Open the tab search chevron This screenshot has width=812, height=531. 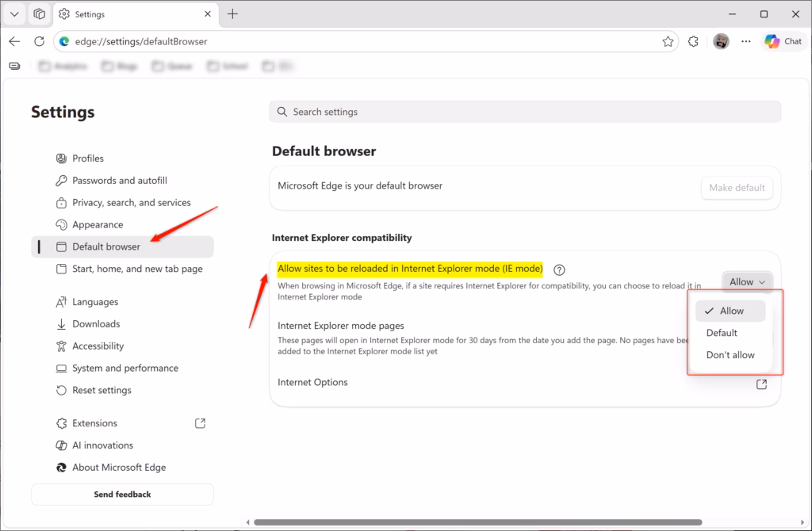click(13, 13)
